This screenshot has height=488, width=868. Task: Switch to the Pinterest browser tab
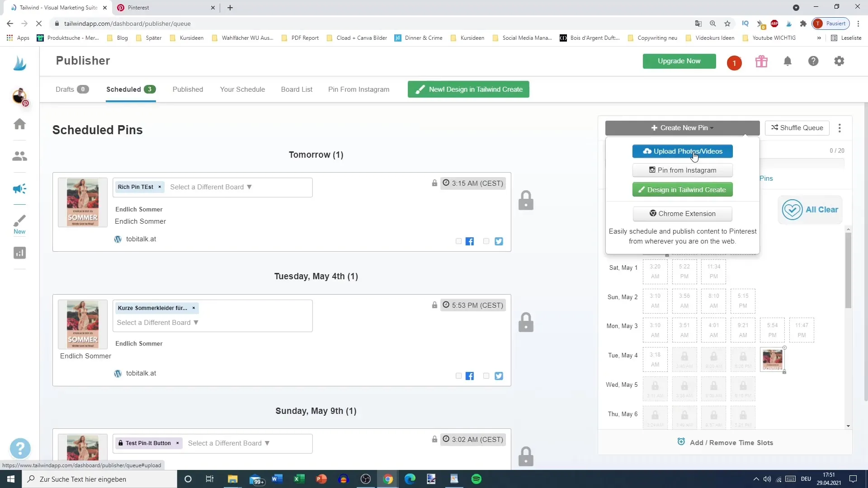pyautogui.click(x=165, y=8)
